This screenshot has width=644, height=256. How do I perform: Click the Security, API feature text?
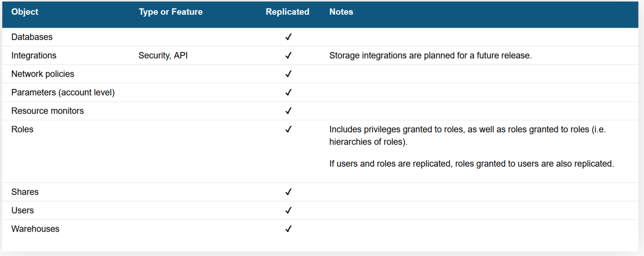(x=163, y=55)
